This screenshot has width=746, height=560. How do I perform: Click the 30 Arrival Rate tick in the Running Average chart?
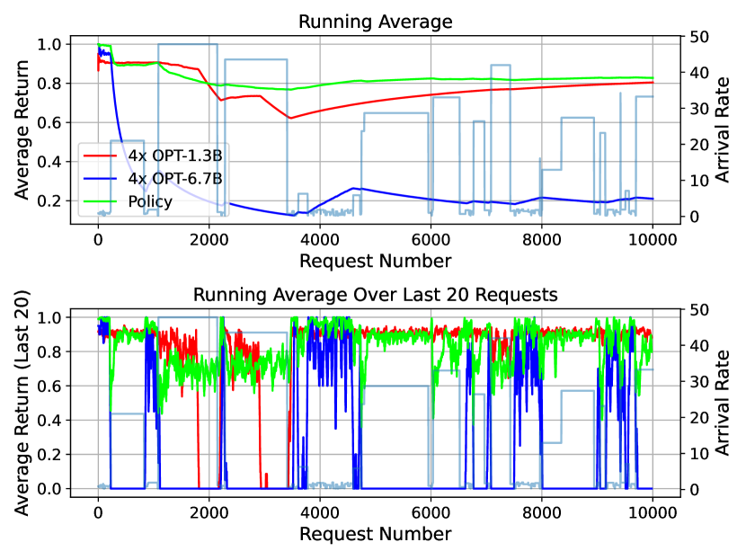[x=699, y=109]
